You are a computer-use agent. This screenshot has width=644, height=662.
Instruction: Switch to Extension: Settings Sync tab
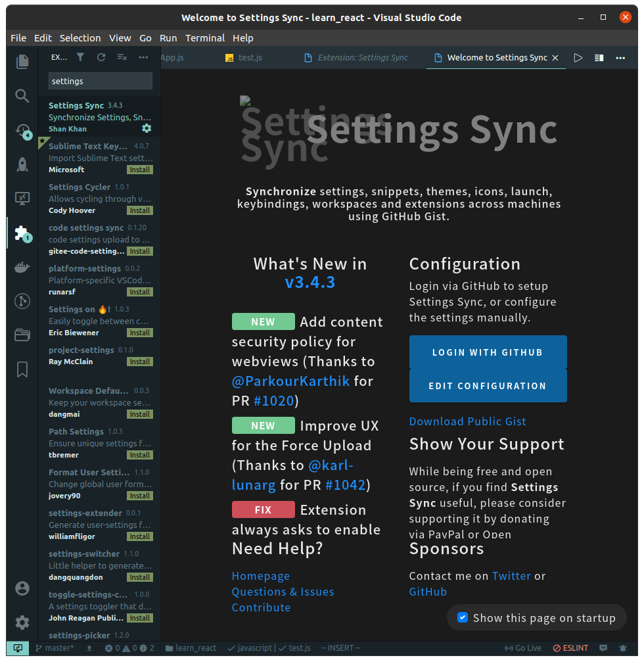357,58
